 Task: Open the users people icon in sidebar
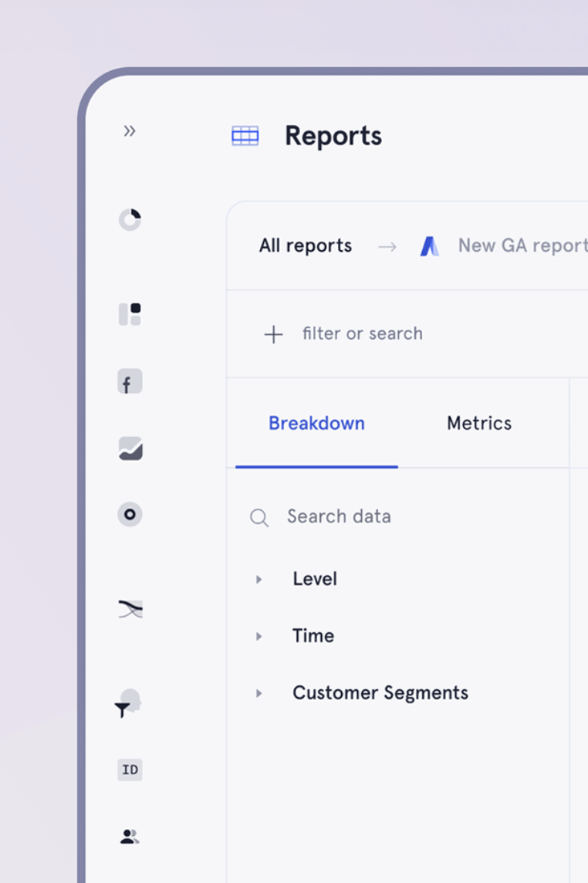(130, 836)
